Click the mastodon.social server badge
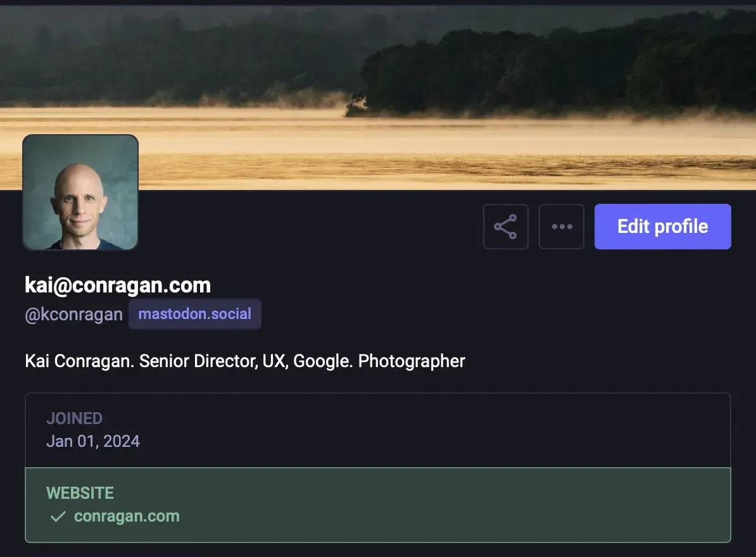 pyautogui.click(x=194, y=313)
